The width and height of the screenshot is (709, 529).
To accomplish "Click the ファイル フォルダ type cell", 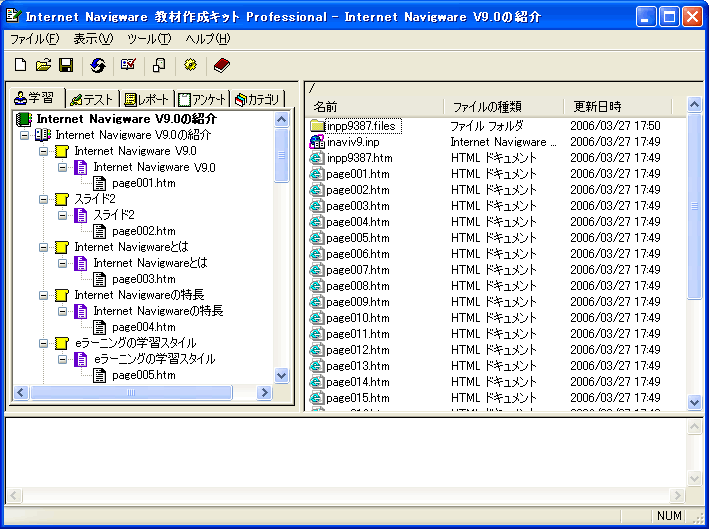I will [x=487, y=126].
